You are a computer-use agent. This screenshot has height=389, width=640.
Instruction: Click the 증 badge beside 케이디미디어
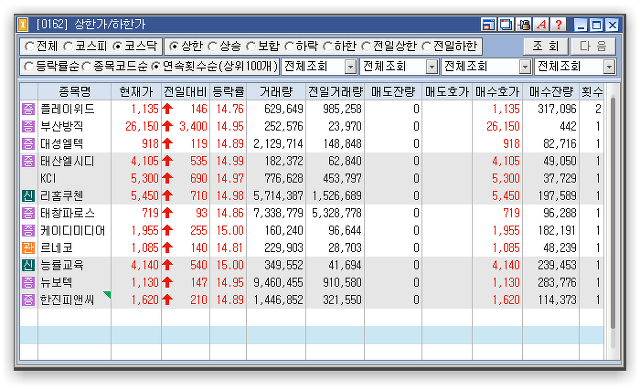pyautogui.click(x=28, y=230)
